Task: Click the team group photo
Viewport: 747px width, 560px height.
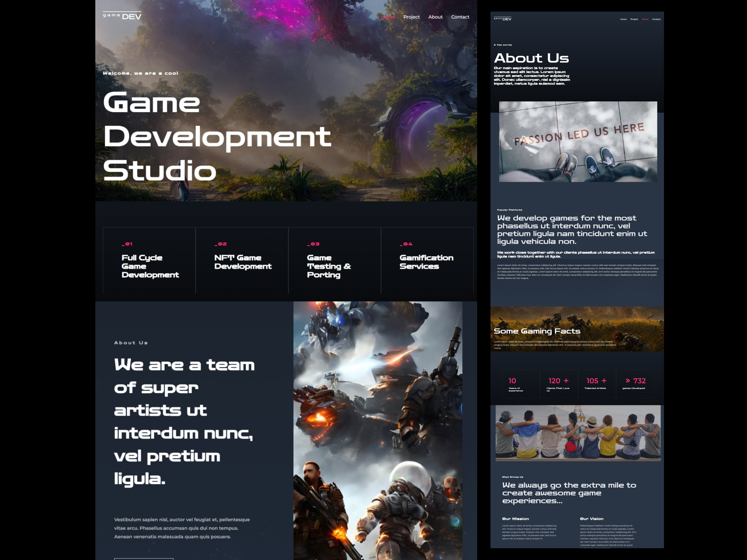Action: click(578, 433)
